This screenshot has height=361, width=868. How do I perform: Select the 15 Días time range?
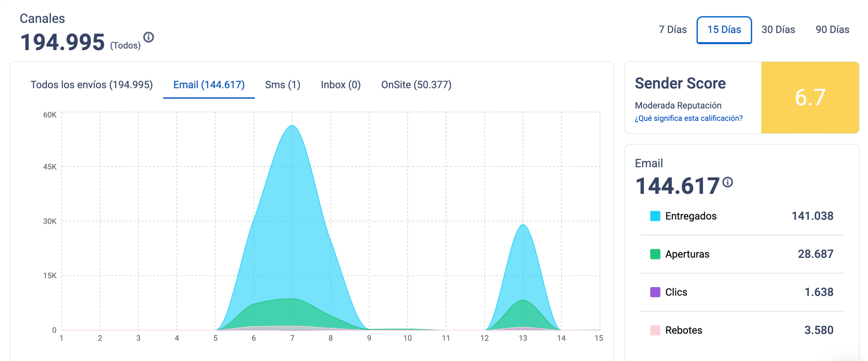(x=724, y=30)
